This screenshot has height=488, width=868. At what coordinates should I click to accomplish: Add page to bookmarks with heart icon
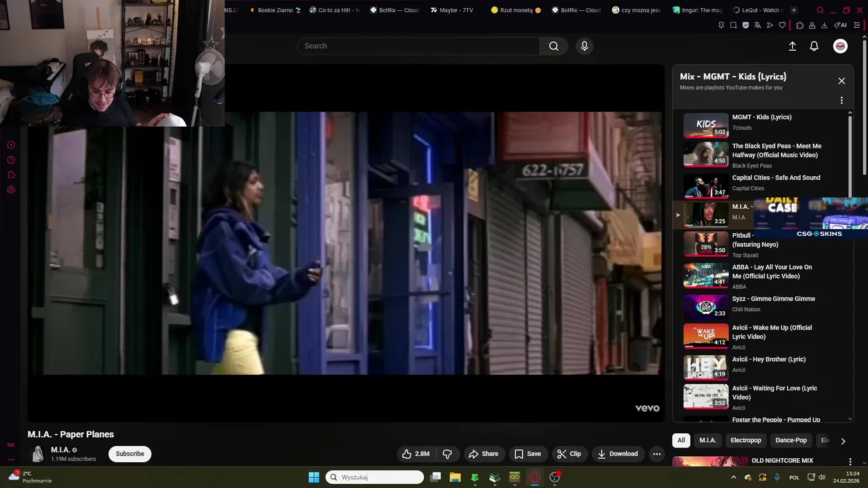(x=782, y=25)
